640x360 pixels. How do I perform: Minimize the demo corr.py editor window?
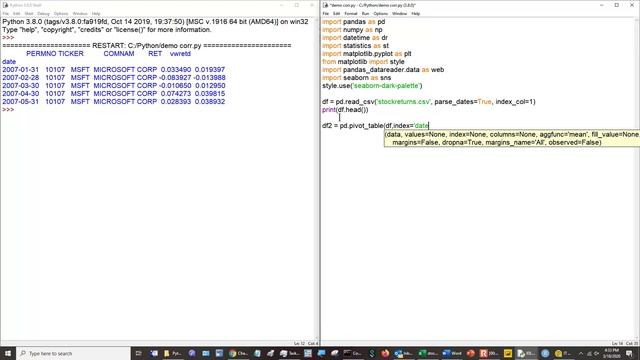[602, 5]
